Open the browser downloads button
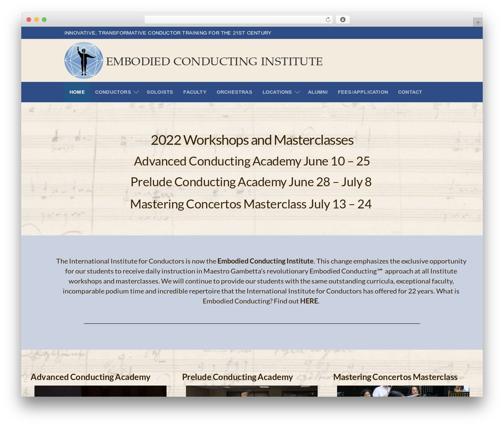504x427 pixels. click(x=343, y=20)
